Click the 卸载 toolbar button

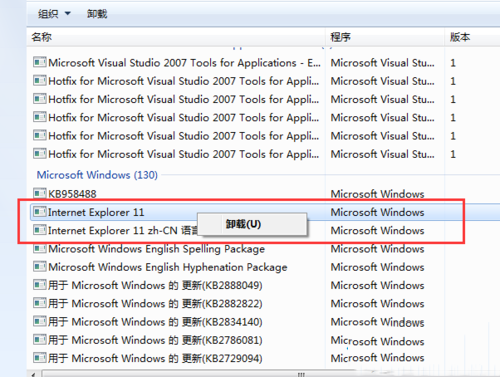click(97, 14)
